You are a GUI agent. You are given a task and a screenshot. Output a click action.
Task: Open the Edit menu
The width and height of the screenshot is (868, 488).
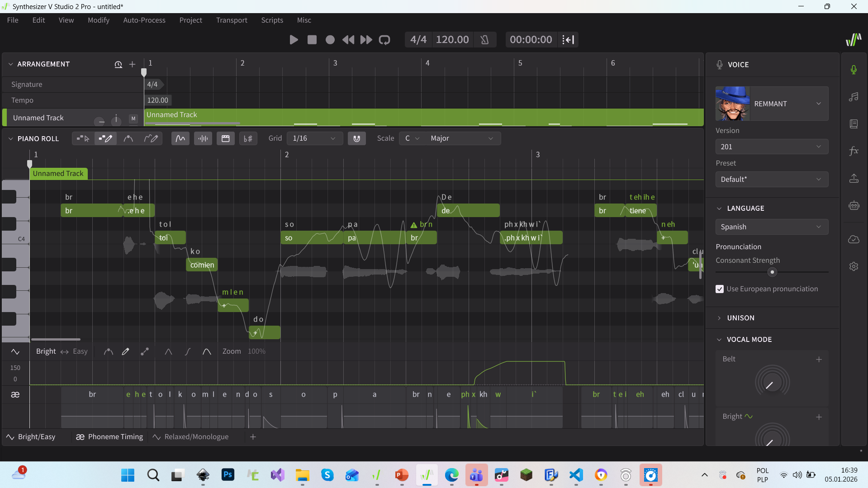click(38, 20)
